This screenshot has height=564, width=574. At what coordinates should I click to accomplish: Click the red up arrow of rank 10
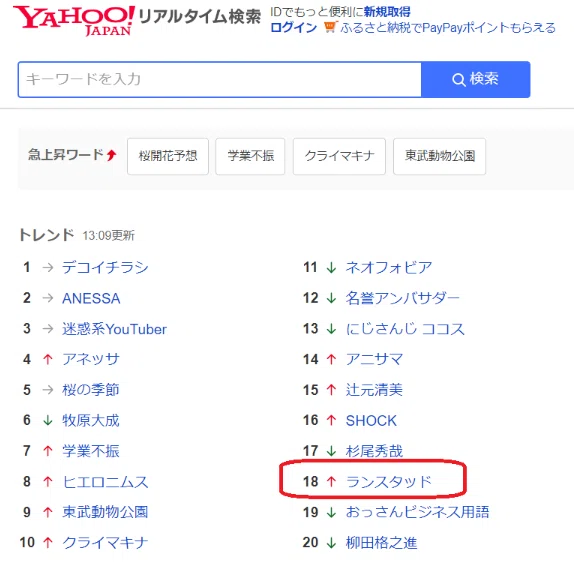[48, 542]
